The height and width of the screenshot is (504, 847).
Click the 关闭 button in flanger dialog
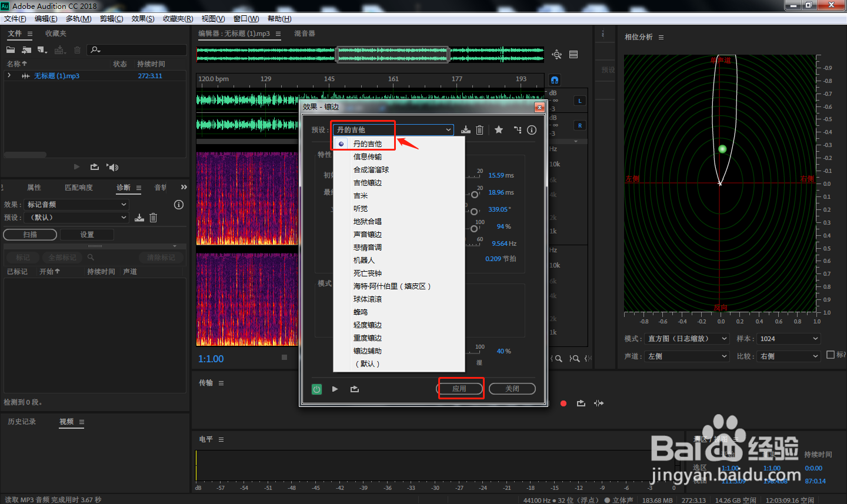[x=512, y=389]
